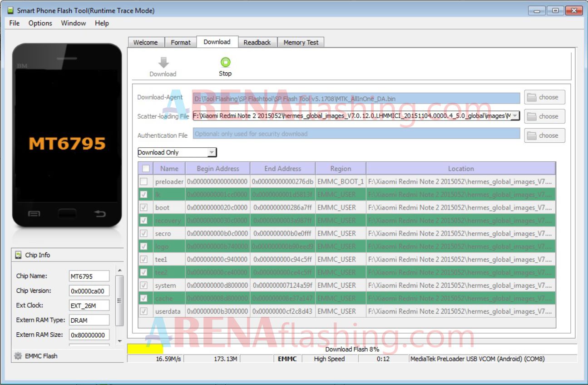Click folder icon of Authentication File choose button
Viewport: 588px width, 385px height.
532,135
